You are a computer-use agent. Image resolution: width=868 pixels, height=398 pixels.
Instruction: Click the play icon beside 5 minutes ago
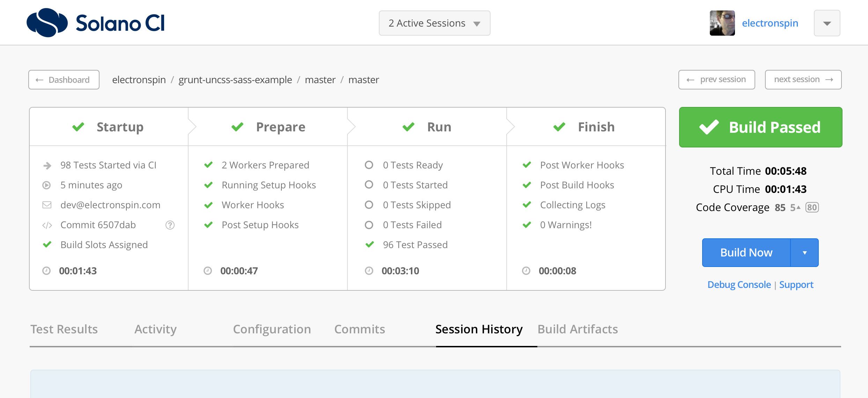coord(46,185)
